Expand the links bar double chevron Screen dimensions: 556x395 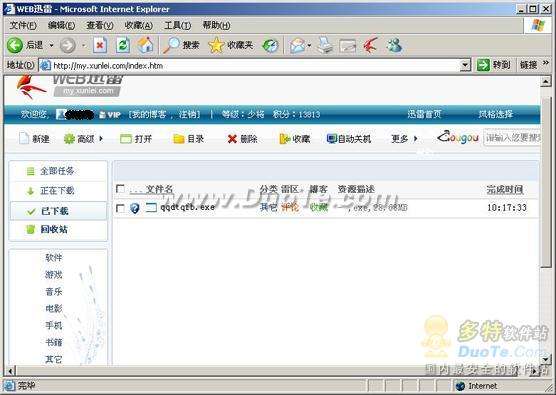pyautogui.click(x=546, y=63)
